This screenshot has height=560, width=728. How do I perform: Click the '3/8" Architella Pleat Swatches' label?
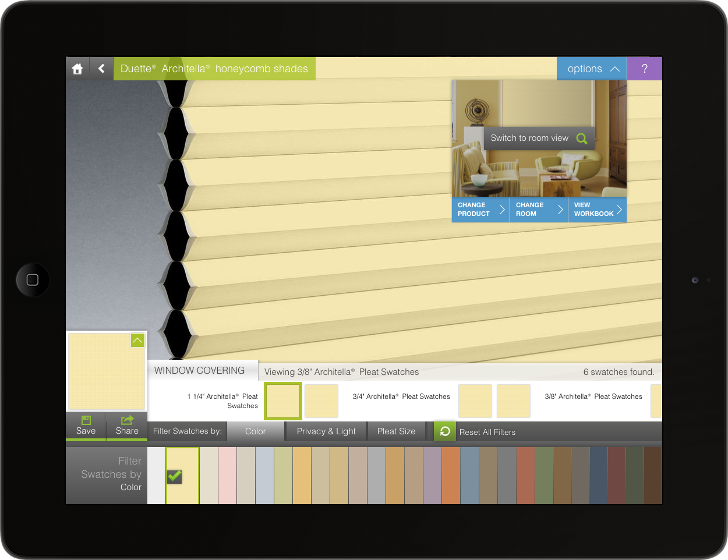pos(593,396)
